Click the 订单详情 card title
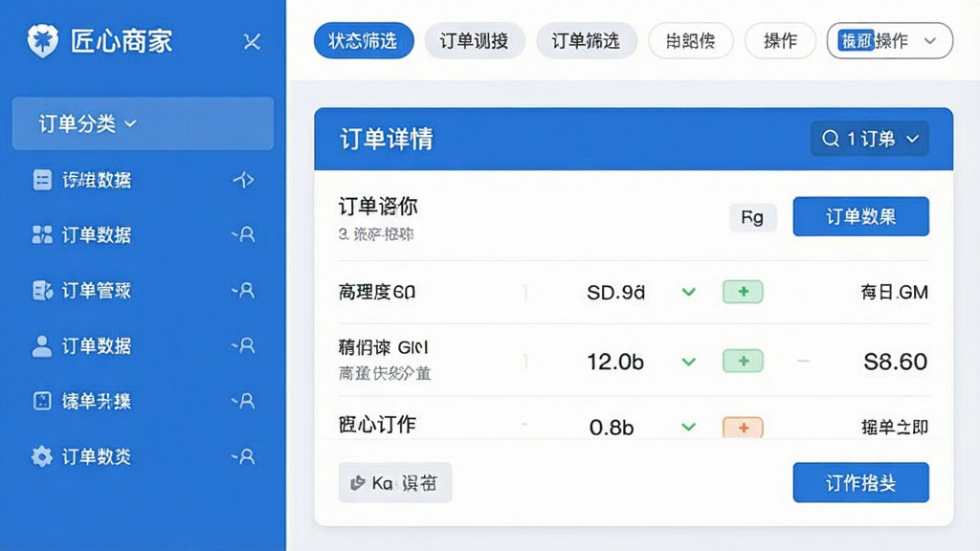This screenshot has width=980, height=551. pos(387,139)
